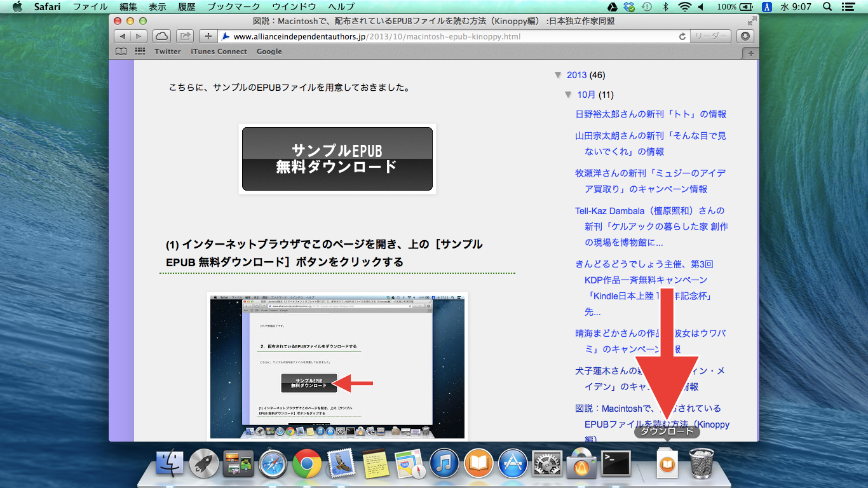This screenshot has width=868, height=488.
Task: Click the Dropbox menu bar icon
Action: click(x=629, y=7)
